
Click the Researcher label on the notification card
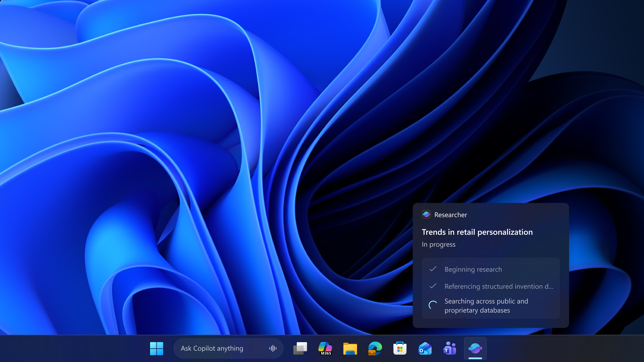pyautogui.click(x=451, y=215)
